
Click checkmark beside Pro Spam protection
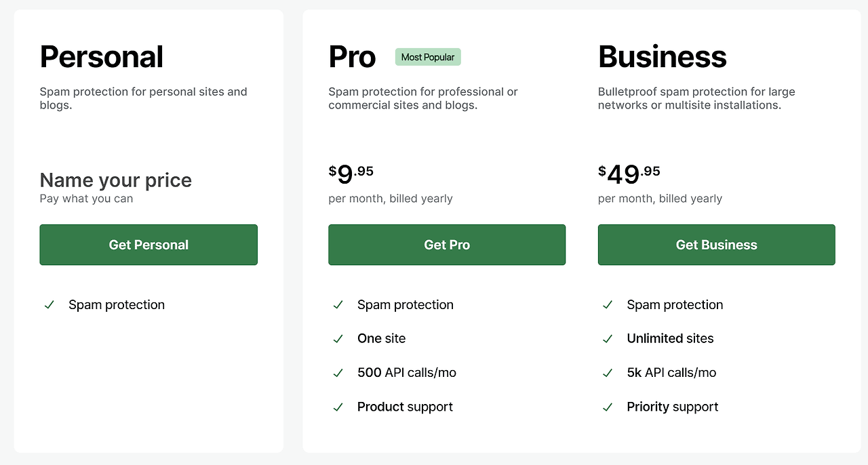point(338,305)
